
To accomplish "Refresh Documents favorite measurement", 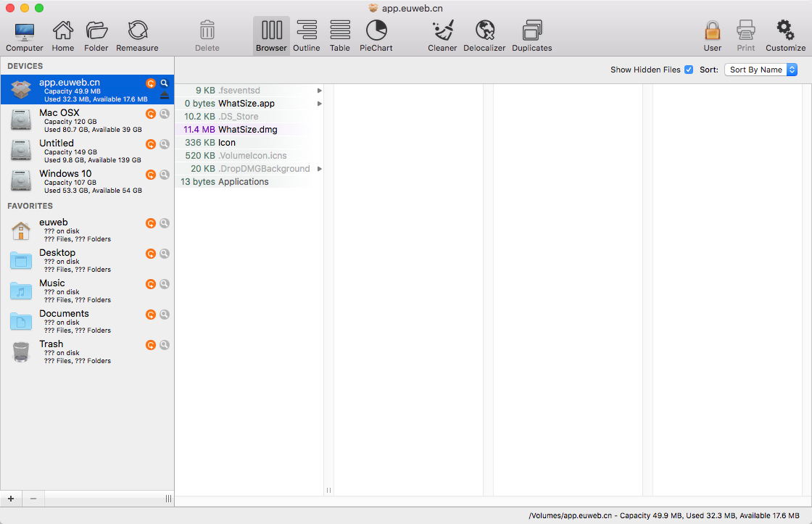I will coord(151,315).
